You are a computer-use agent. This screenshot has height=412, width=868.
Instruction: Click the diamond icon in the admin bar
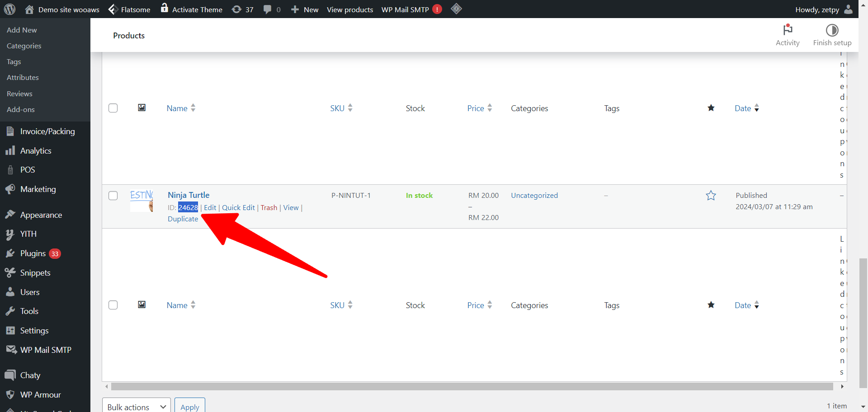coord(457,9)
